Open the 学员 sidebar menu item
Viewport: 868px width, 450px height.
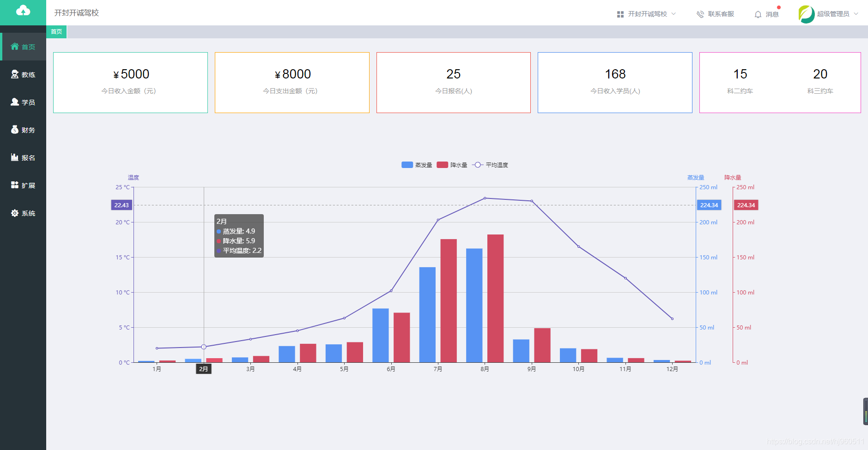pos(23,102)
